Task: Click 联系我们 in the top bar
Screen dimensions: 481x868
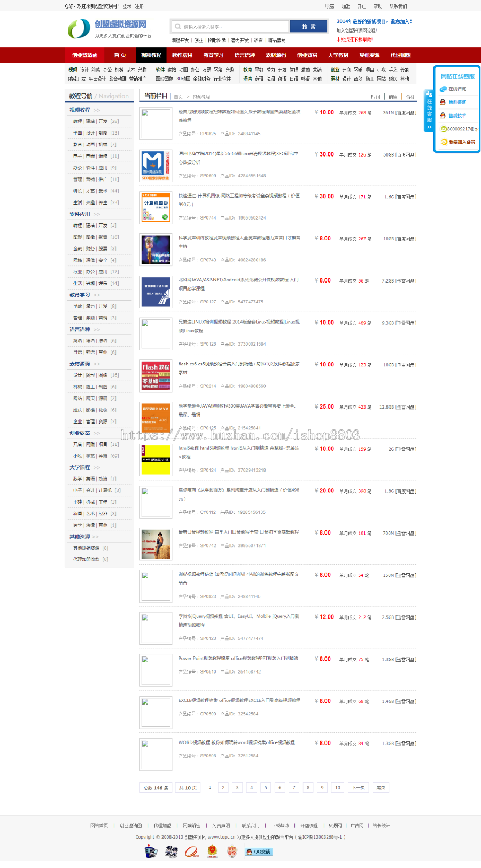Action: pyautogui.click(x=398, y=6)
